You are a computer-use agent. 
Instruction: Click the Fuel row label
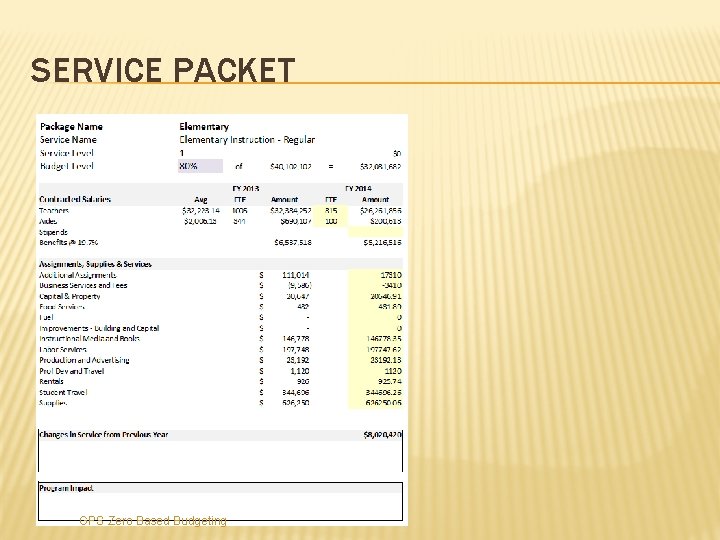[x=46, y=317]
